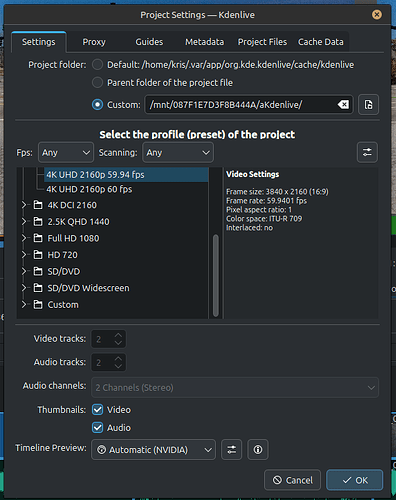This screenshot has height=500, width=396.
Task: Click the 2.5K QHD 1440 folder icon
Action: pyautogui.click(x=38, y=221)
